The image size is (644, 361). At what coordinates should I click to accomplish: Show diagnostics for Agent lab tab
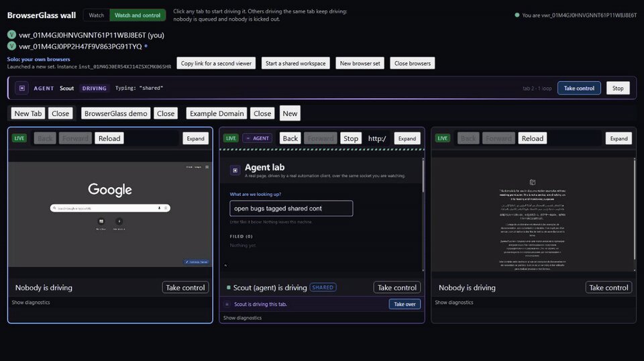pos(242,318)
